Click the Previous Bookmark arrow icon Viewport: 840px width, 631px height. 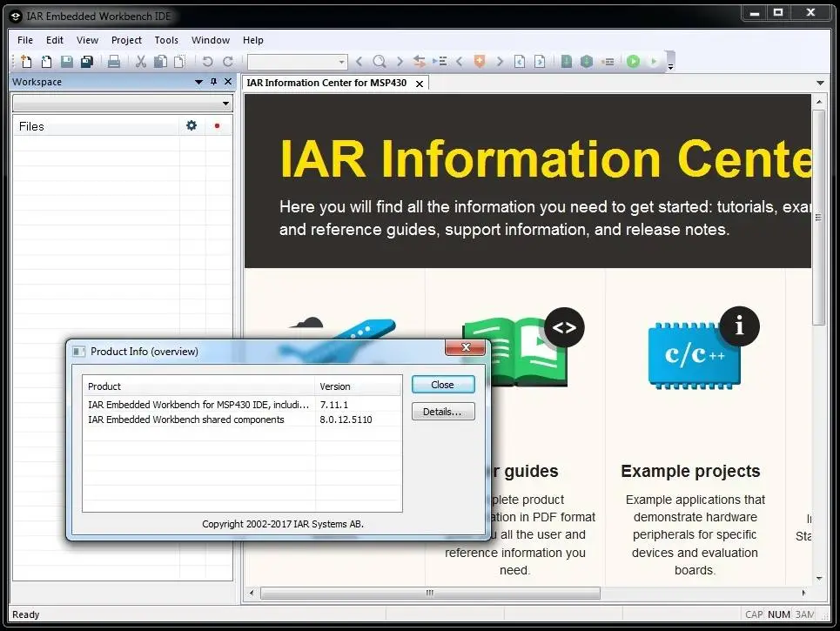(x=460, y=62)
